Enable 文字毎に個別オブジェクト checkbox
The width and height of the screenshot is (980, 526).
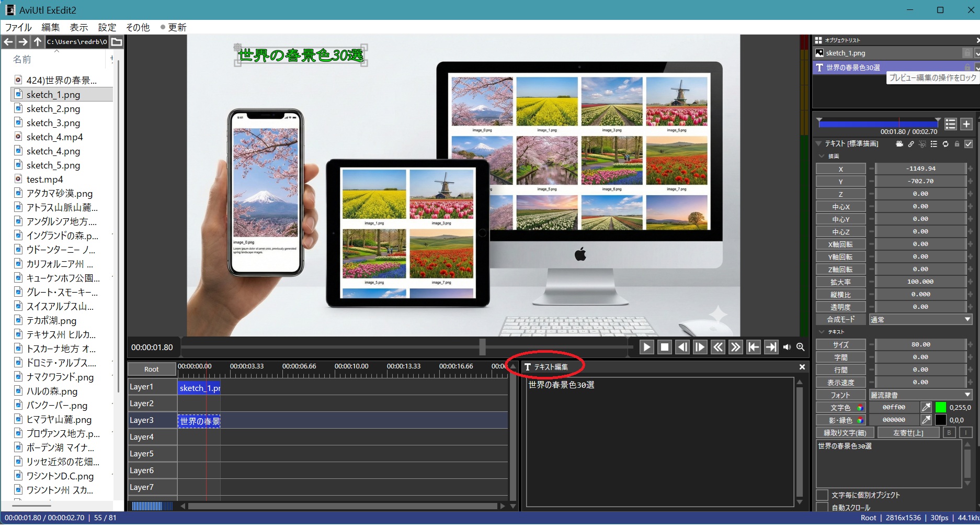823,495
